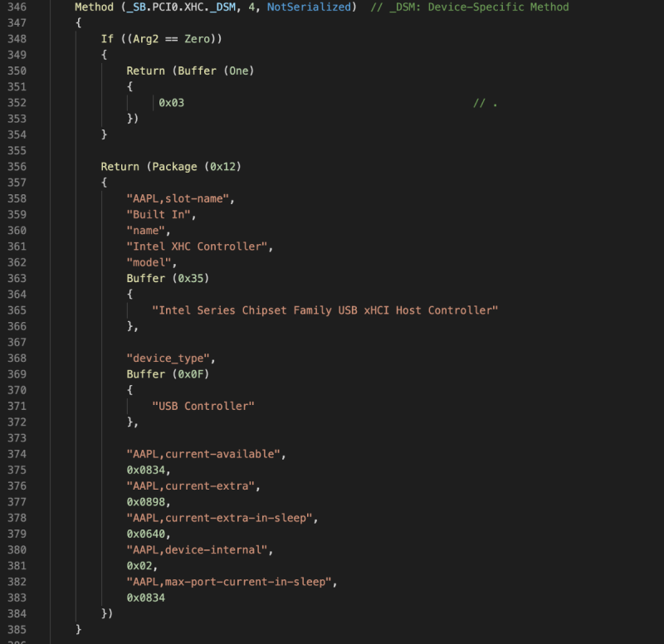Click "AAPL,current-extra-in-sleep" string
This screenshot has width=664, height=644.
tap(222, 518)
